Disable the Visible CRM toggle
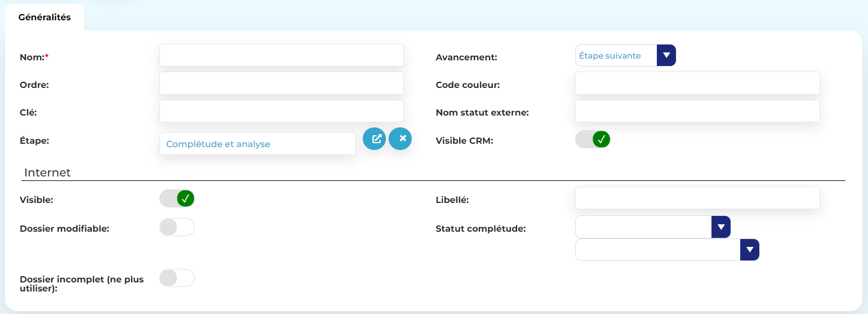 click(x=593, y=139)
